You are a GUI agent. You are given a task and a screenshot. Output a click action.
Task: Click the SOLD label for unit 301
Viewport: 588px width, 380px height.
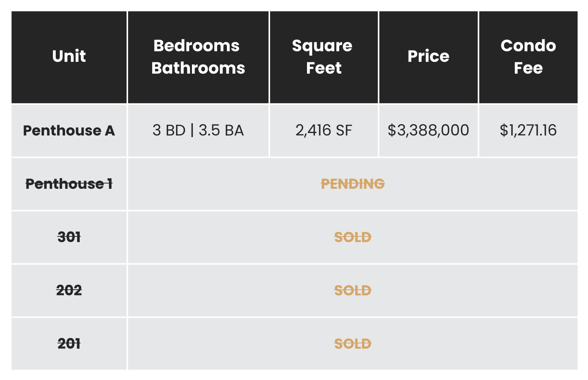click(x=353, y=237)
